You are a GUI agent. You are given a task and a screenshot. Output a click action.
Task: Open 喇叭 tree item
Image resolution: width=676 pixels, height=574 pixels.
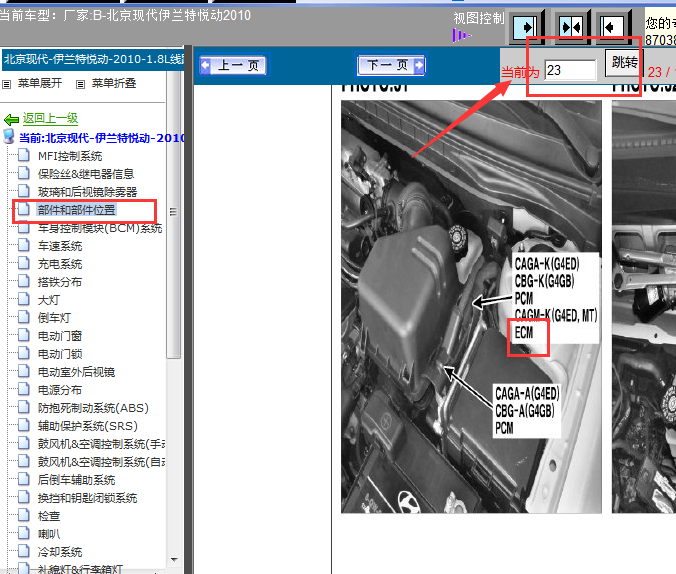click(48, 534)
